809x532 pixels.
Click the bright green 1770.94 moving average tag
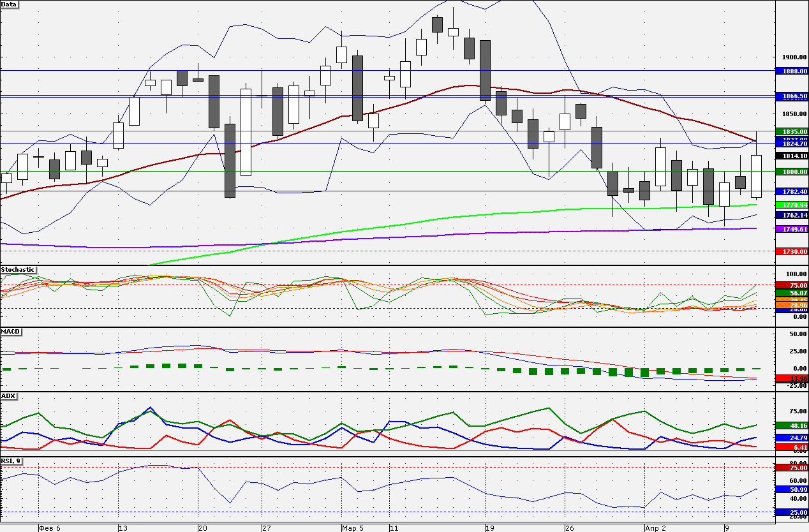click(x=792, y=205)
